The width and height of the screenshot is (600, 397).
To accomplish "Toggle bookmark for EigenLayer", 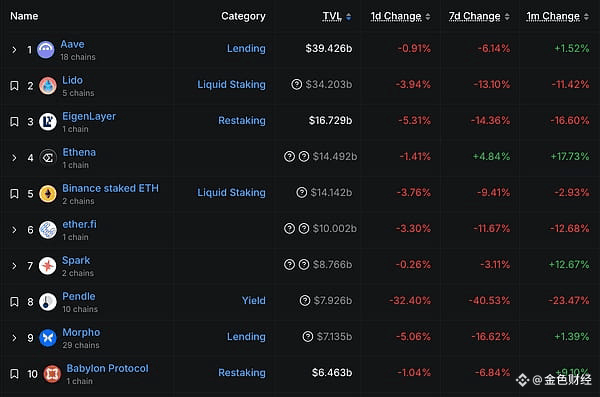I will pos(14,121).
